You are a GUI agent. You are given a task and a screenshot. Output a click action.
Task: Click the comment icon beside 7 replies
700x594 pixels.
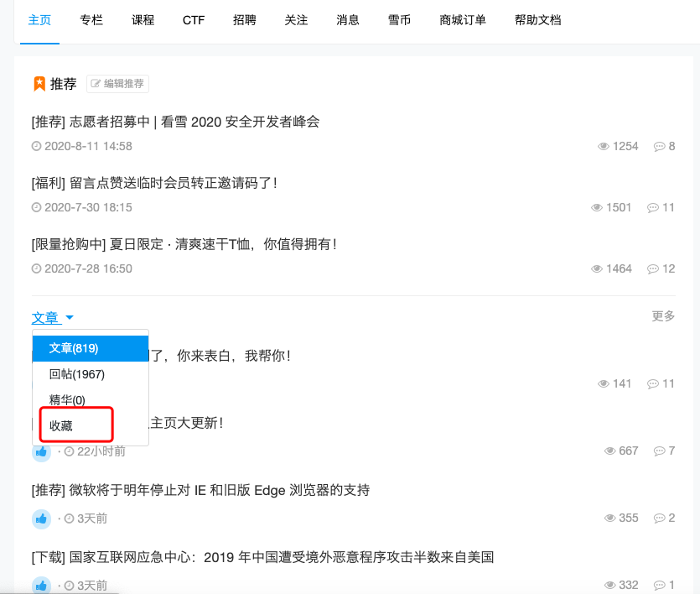[x=660, y=451]
